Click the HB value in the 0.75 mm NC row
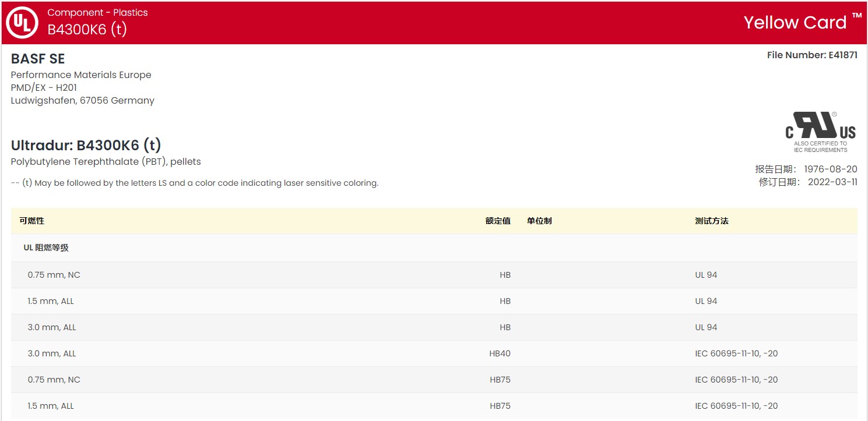The width and height of the screenshot is (868, 421). [x=505, y=275]
